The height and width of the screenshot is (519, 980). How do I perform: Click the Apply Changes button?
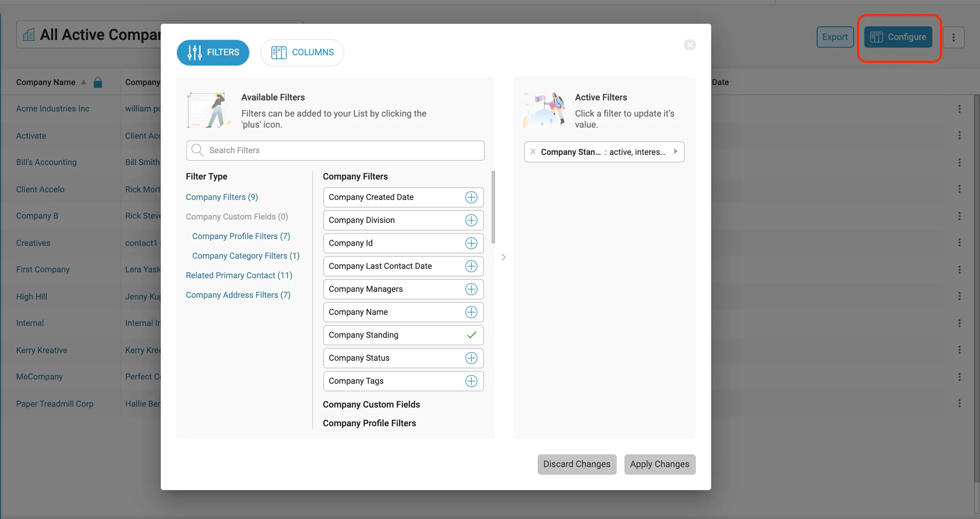659,464
